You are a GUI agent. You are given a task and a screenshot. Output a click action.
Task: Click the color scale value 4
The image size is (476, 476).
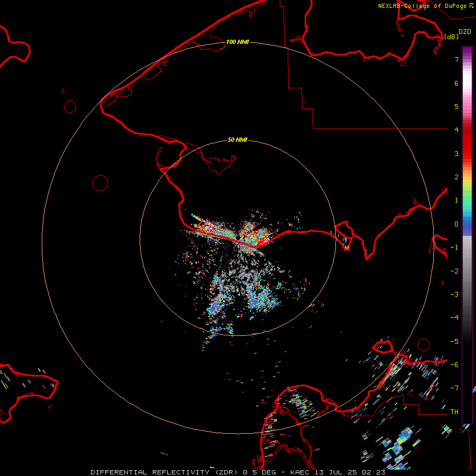point(456,130)
